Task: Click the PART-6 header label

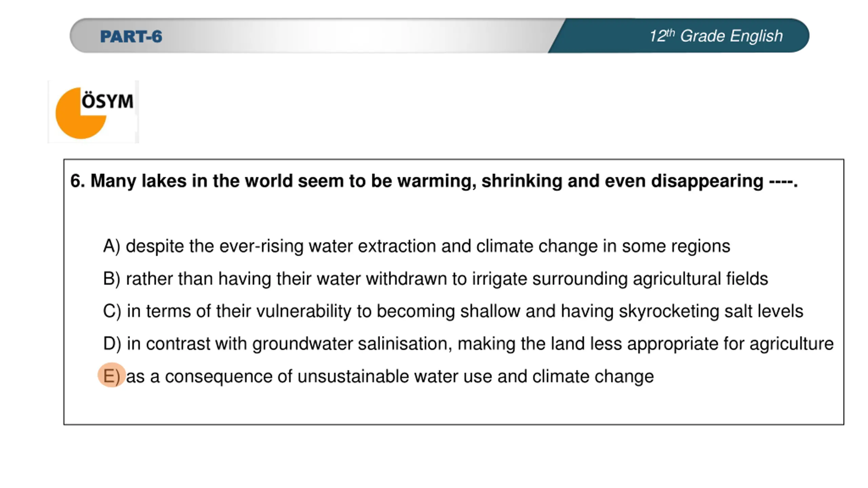Action: 131,37
